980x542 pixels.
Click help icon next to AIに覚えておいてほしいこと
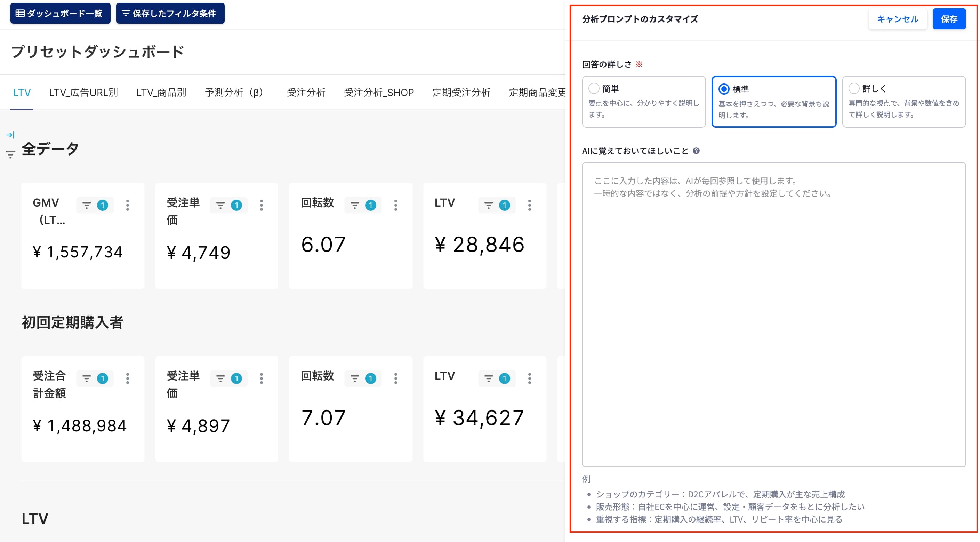pyautogui.click(x=696, y=151)
